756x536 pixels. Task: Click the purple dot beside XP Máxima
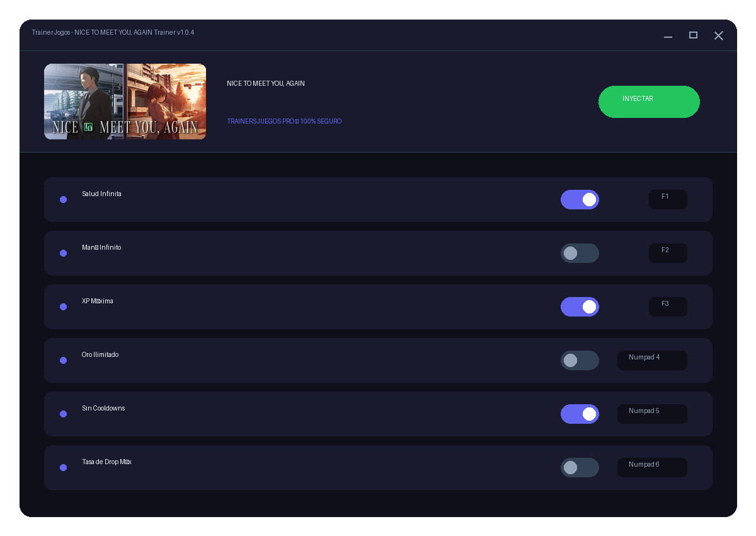tap(63, 306)
